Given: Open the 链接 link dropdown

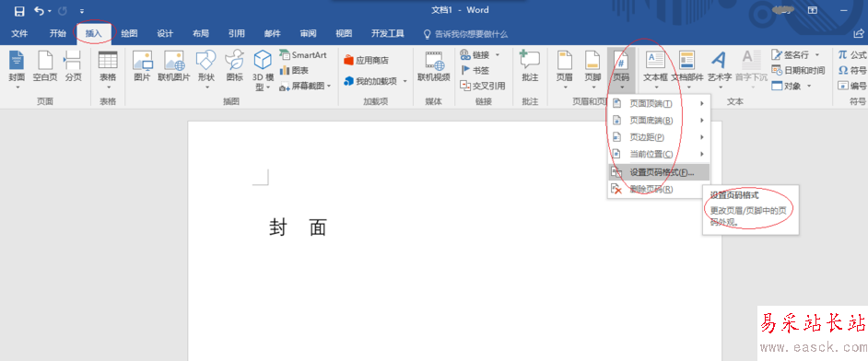Looking at the screenshot, I should click(x=480, y=54).
